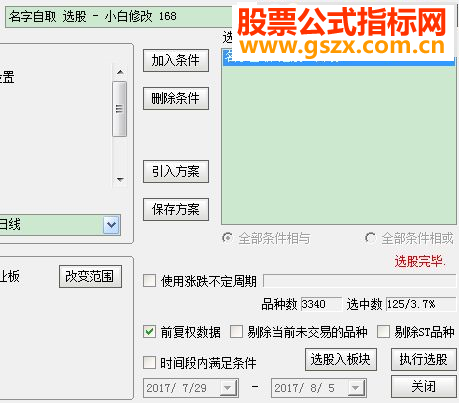Click the 选股完毕 status text

[420, 261]
